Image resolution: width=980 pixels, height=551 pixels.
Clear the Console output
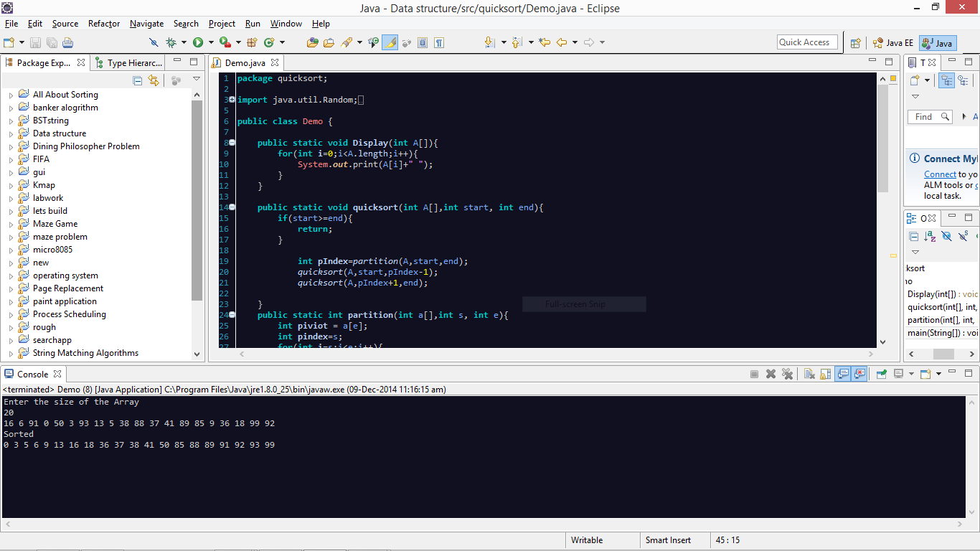point(809,374)
